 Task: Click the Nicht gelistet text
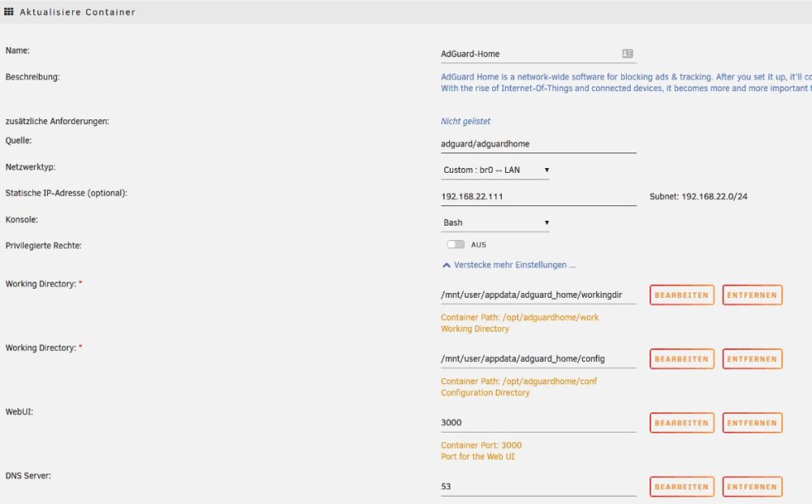click(465, 121)
